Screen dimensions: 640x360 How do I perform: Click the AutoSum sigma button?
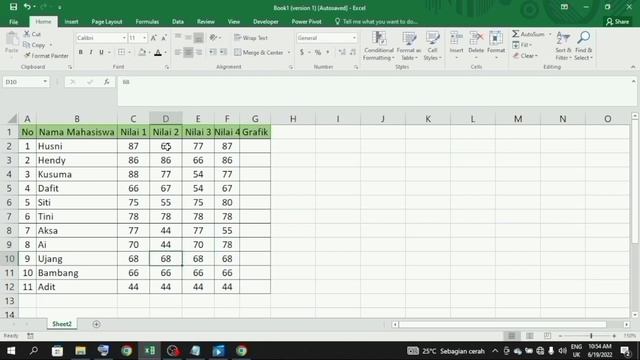pos(529,34)
